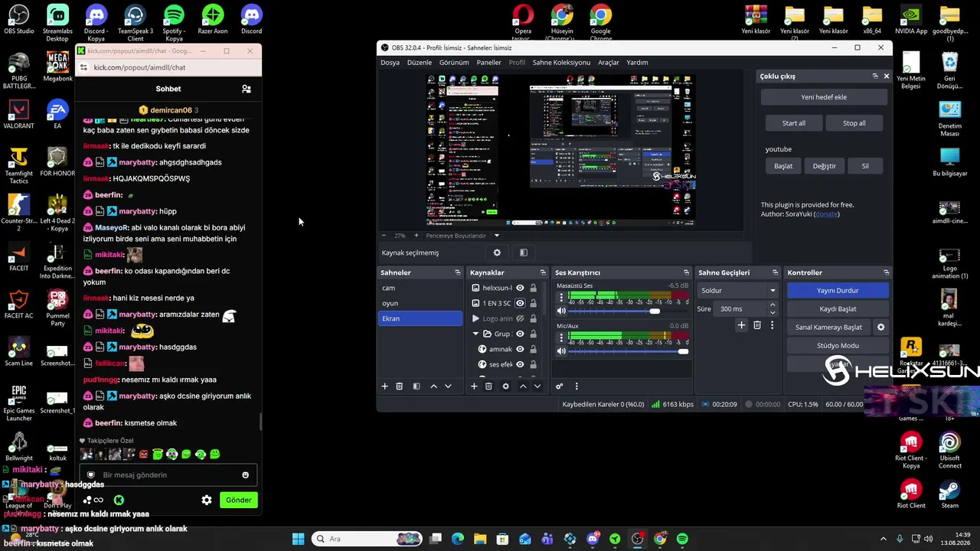Remove selected source with Kaynaklar trash icon

[x=488, y=386]
